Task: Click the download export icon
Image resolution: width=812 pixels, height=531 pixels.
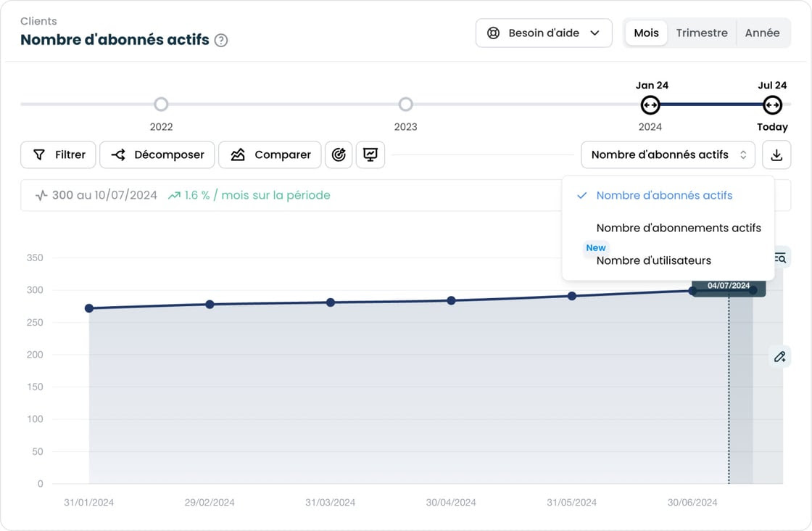Action: point(776,155)
